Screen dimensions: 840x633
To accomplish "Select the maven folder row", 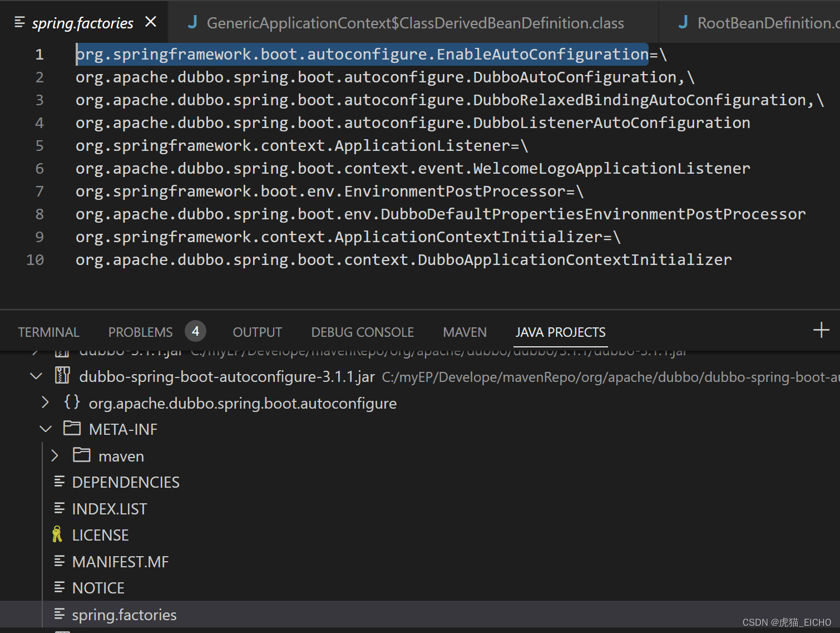I will [420, 456].
